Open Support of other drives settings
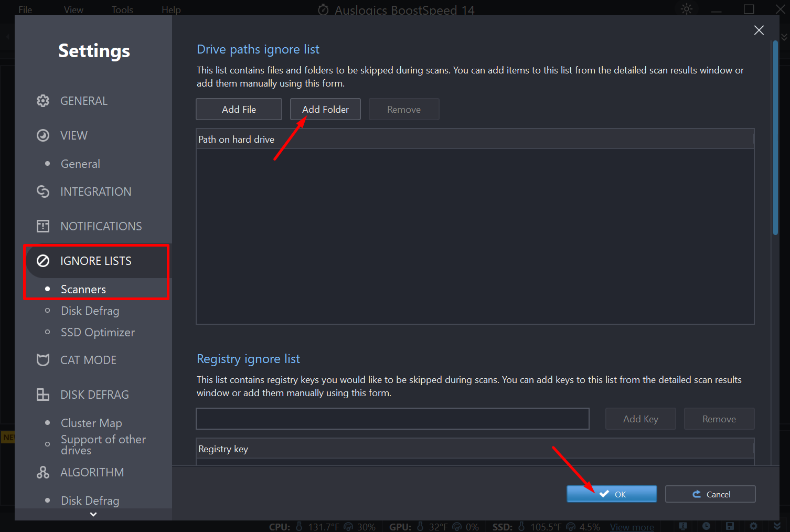790x532 pixels. pos(103,444)
